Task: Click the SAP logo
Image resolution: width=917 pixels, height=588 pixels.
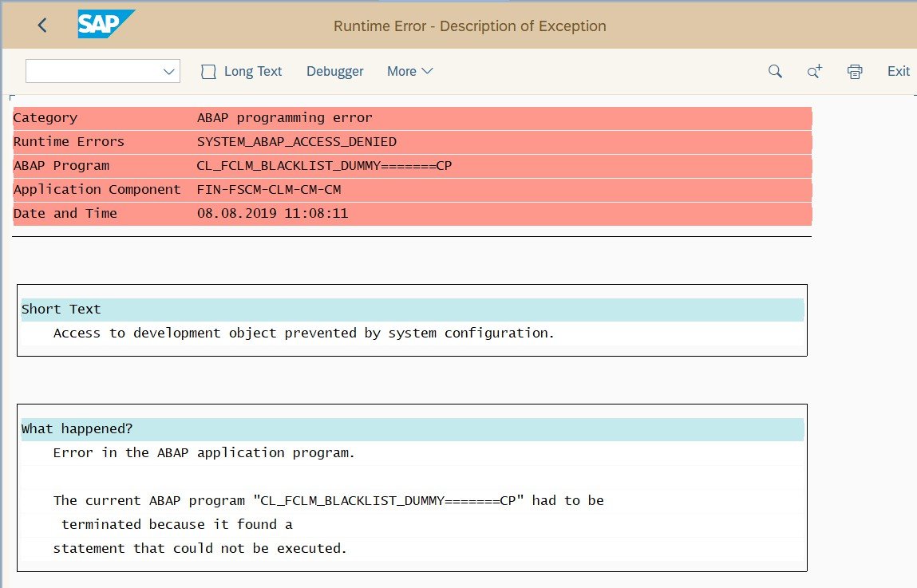Action: coord(106,25)
